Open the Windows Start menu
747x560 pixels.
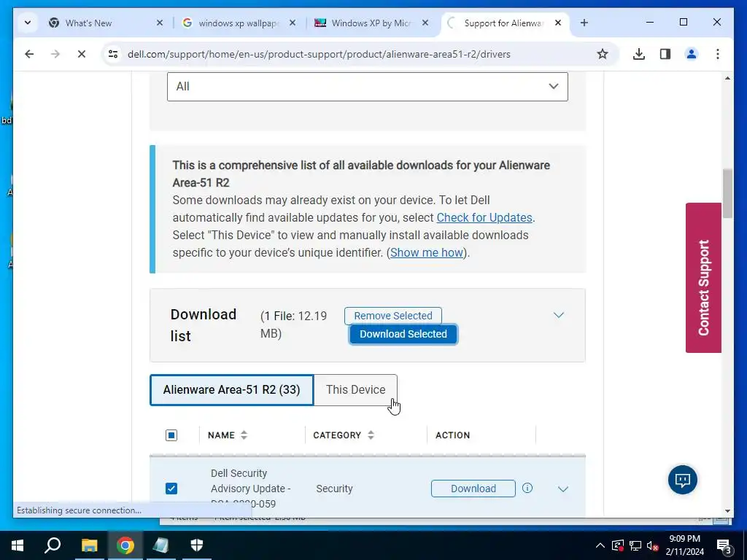point(18,545)
